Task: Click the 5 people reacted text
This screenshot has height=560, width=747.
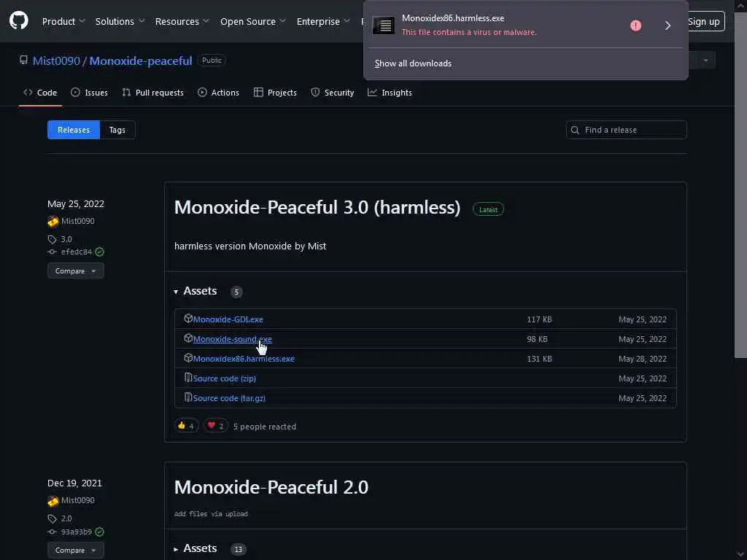Action: (x=265, y=427)
